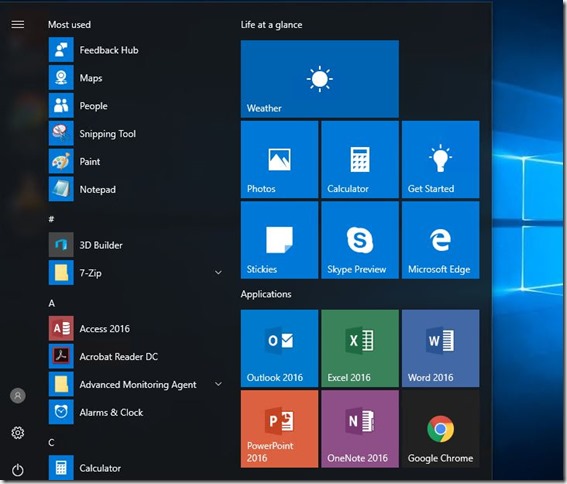Click the 'Most used' heading
The width and height of the screenshot is (567, 484).
(69, 25)
